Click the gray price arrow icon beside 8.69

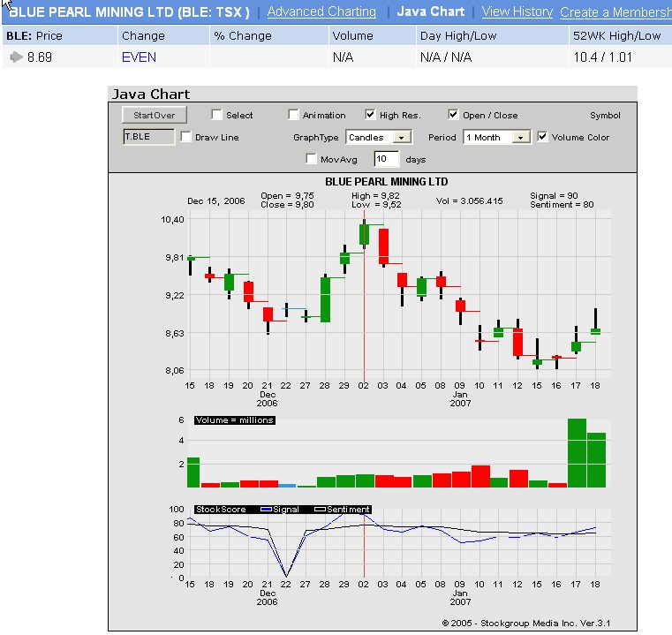click(x=16, y=57)
